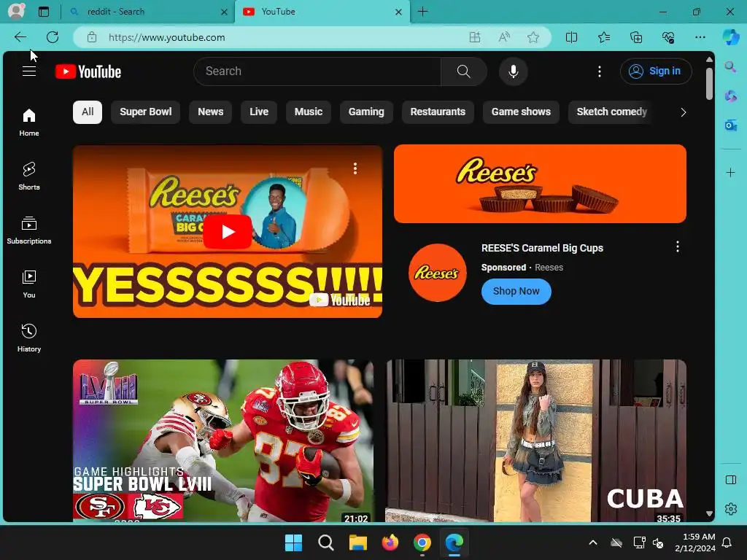Go to Home in sidebar

[x=29, y=122]
